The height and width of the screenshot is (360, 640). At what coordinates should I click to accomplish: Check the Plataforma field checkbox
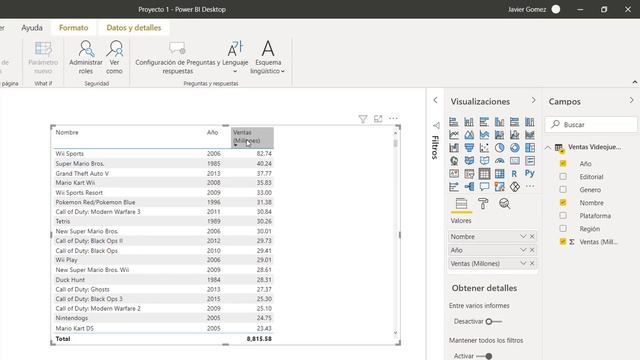[x=563, y=216]
